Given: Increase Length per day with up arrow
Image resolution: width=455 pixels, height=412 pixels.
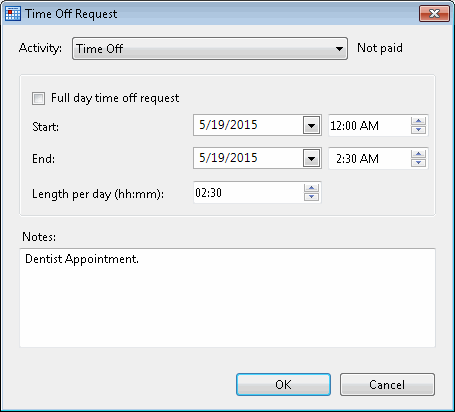Looking at the screenshot, I should pyautogui.click(x=311, y=188).
